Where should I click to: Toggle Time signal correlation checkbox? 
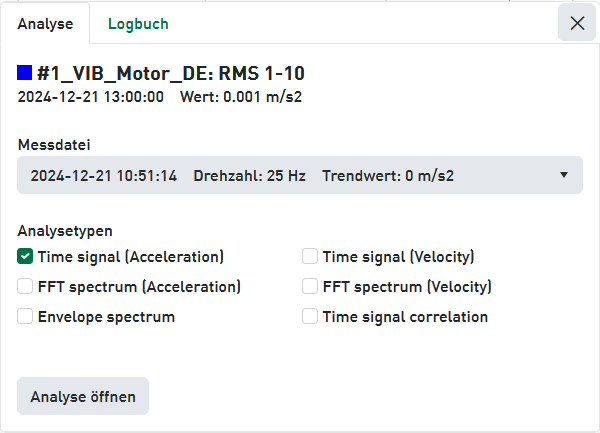(x=310, y=317)
